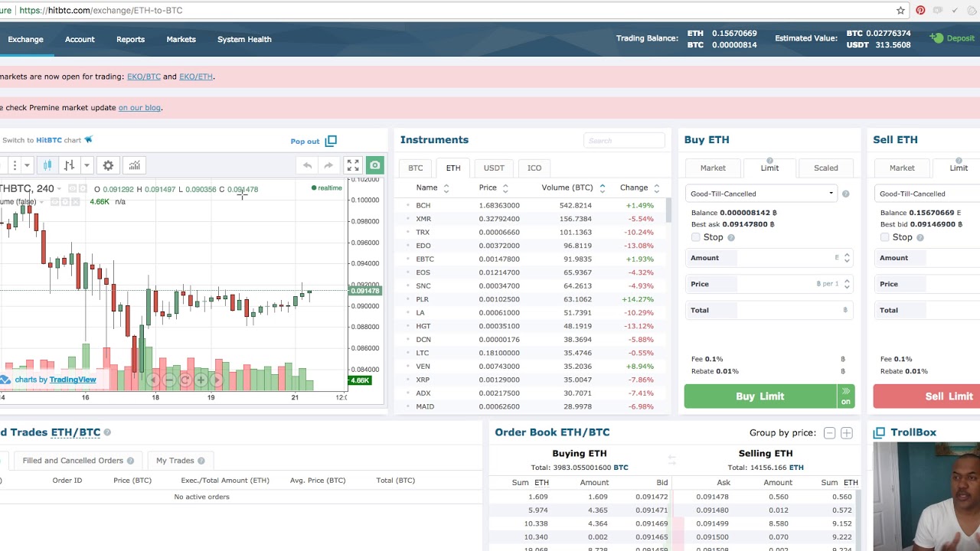980x551 pixels.
Task: Click Volume indicator settings icon
Action: pos(65,202)
